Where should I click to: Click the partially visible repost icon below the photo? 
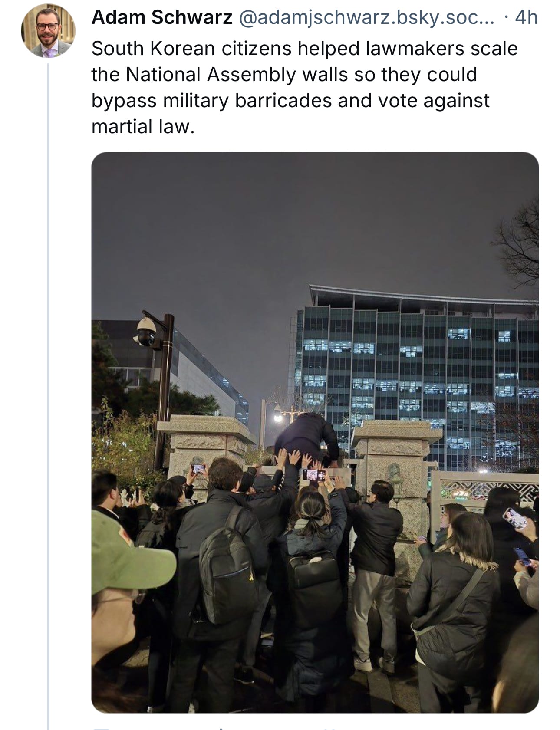coord(221,728)
